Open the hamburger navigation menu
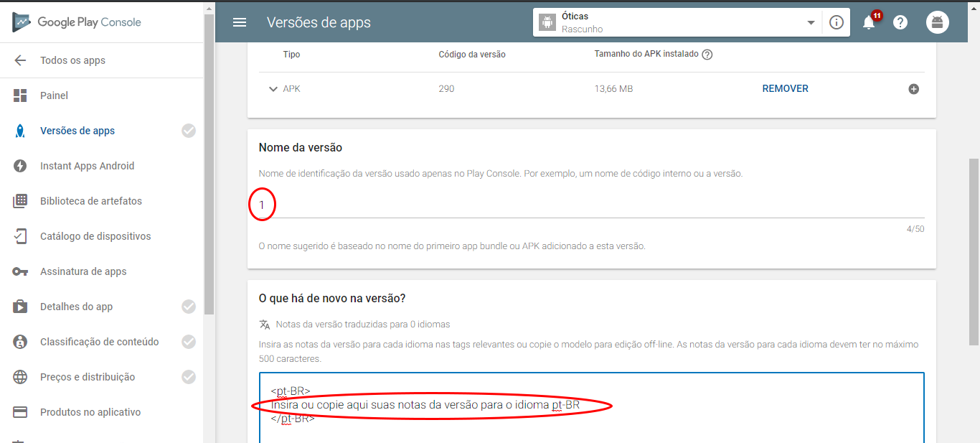The height and width of the screenshot is (443, 980). [240, 22]
